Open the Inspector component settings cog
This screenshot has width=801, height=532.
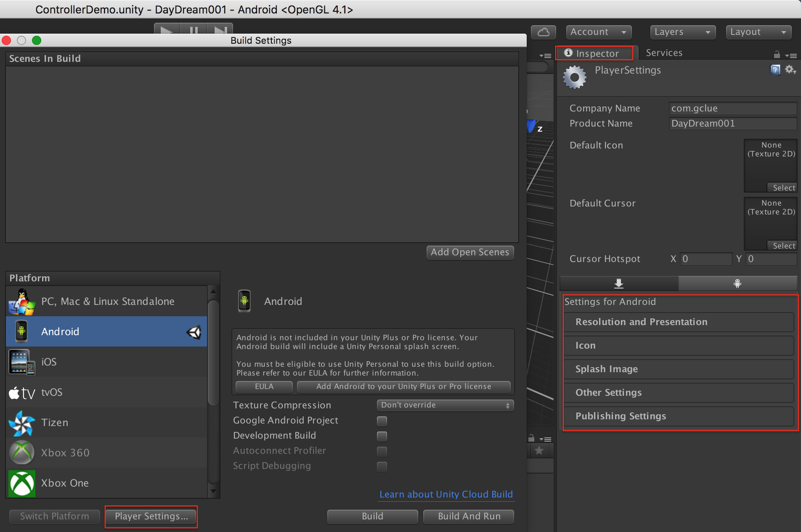coord(790,69)
